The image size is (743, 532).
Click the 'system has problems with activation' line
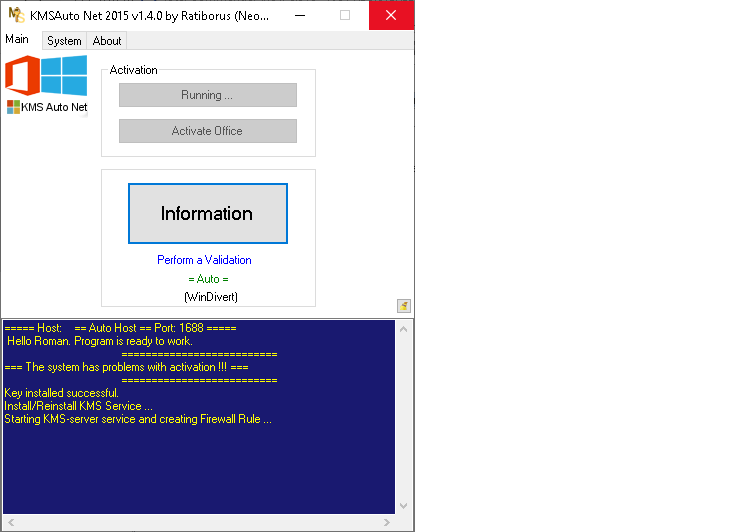click(127, 367)
